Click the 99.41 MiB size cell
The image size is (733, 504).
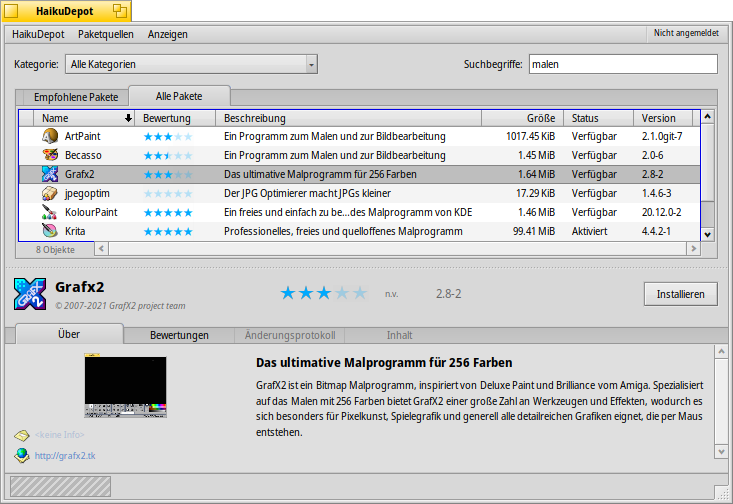534,231
